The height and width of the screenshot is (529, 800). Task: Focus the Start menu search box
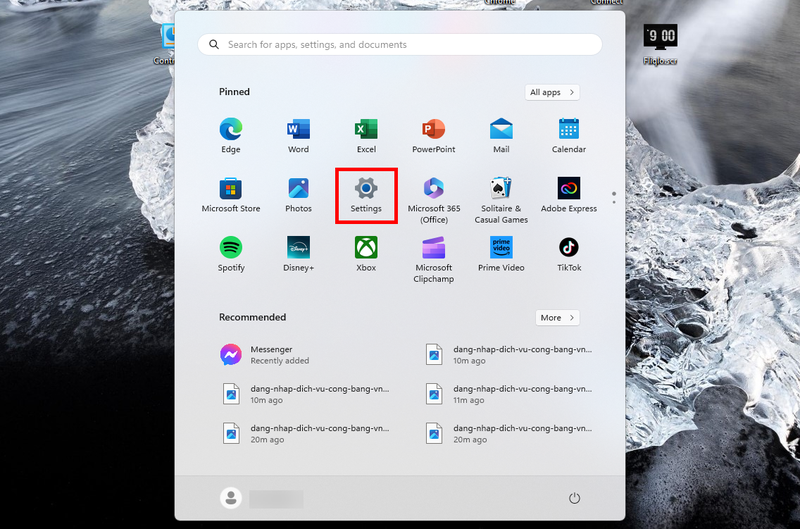[400, 44]
